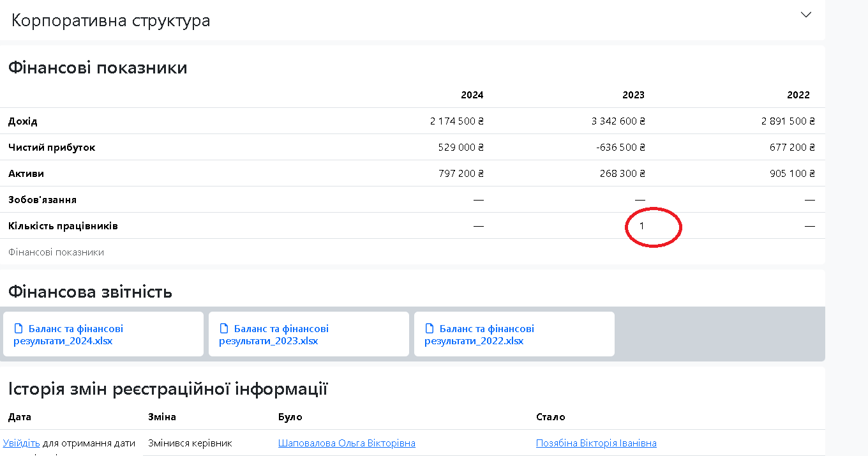
Task: Click the file icon for the 2024 balance report
Action: click(x=19, y=329)
